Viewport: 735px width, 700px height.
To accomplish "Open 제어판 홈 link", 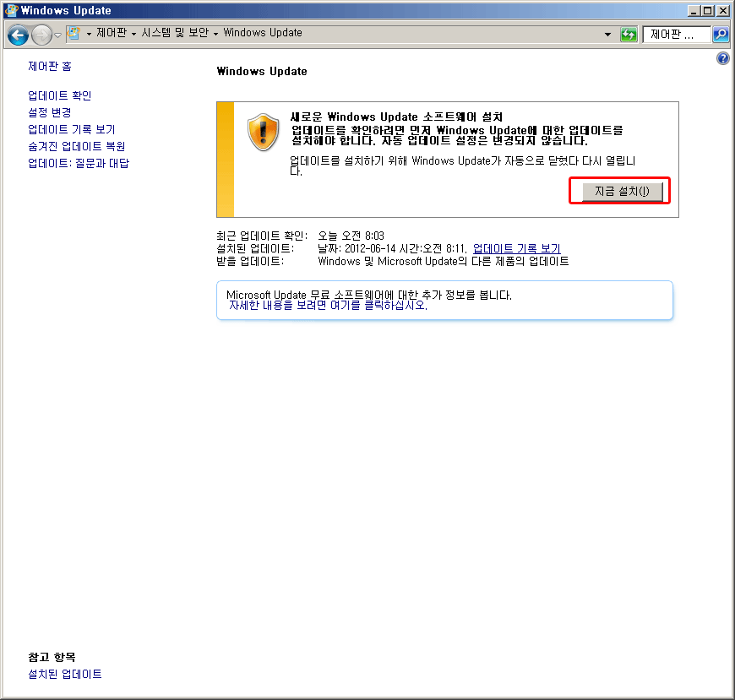I will [x=50, y=66].
